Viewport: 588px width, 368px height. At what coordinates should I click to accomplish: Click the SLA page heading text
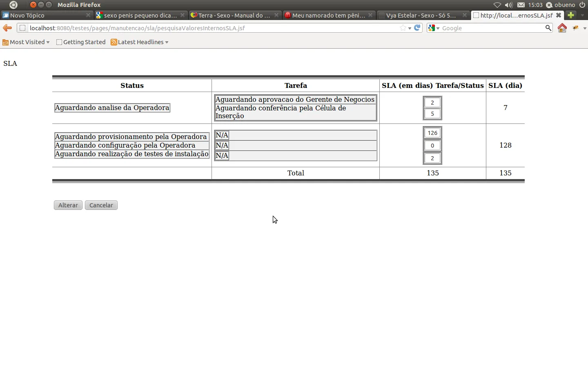point(10,63)
